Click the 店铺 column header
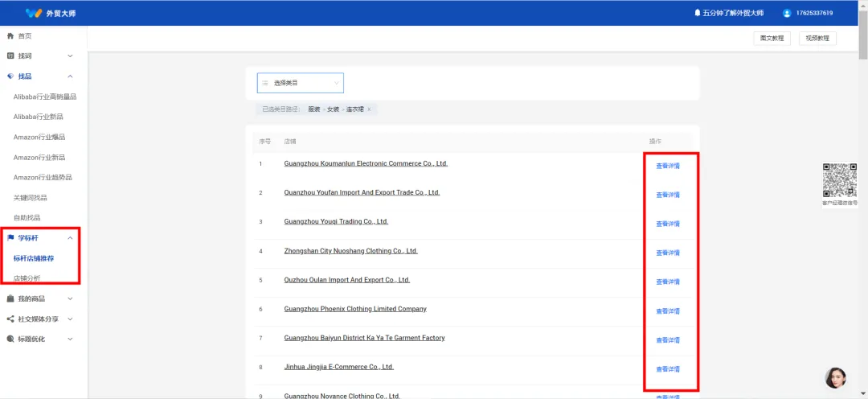 coord(290,142)
